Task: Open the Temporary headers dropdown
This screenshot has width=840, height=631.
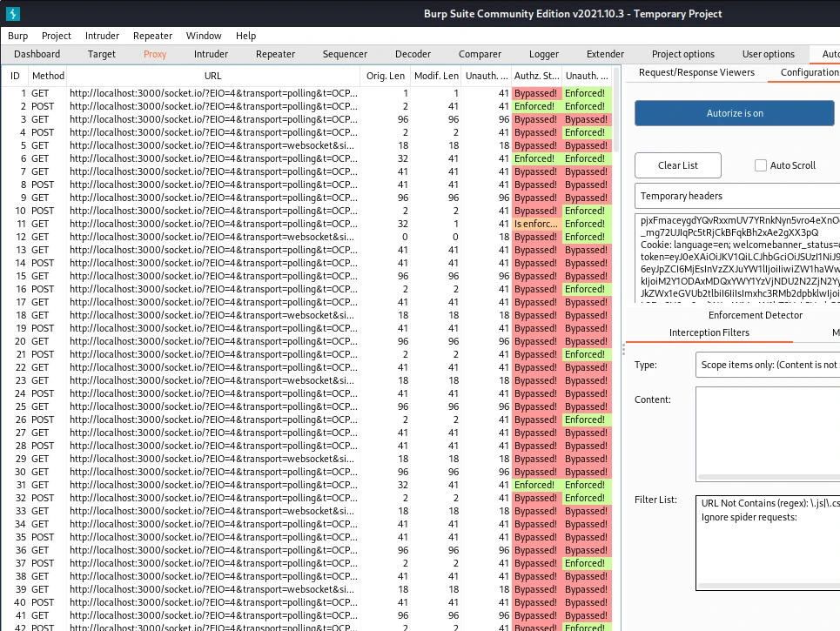Action: click(736, 196)
